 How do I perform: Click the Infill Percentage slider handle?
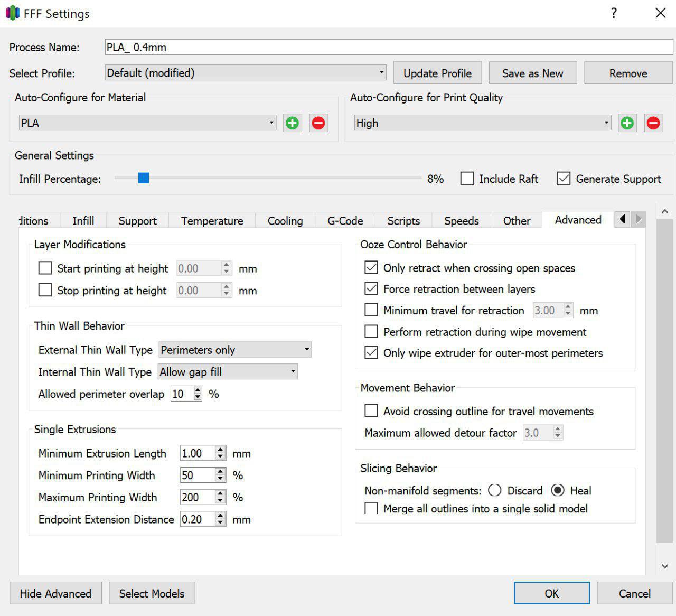pyautogui.click(x=144, y=178)
